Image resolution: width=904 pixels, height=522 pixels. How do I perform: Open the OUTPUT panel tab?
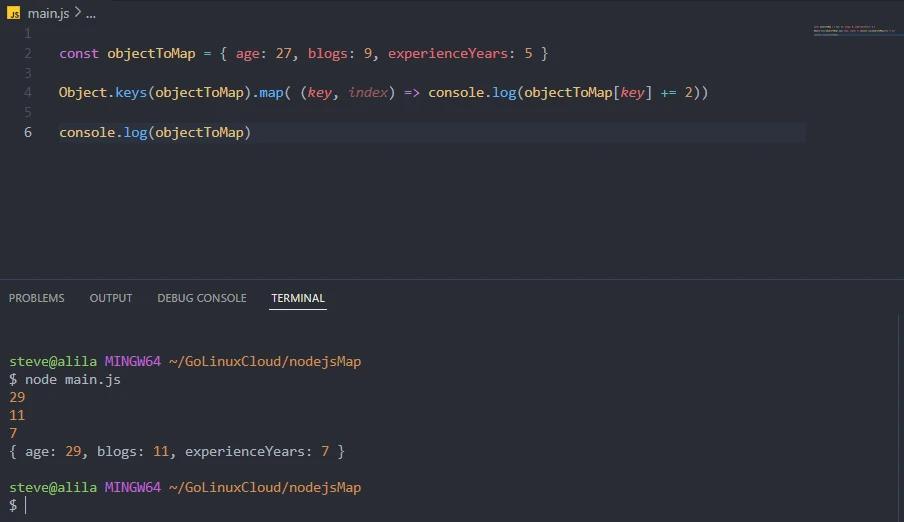(111, 298)
